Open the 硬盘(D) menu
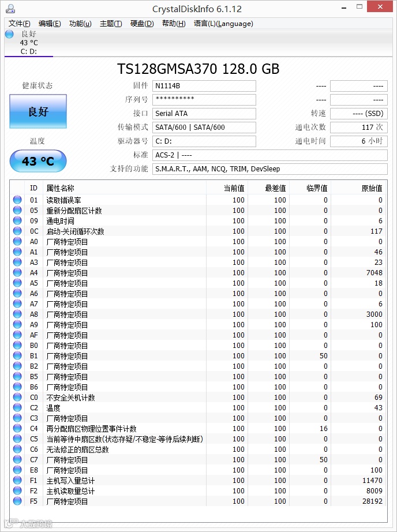 142,24
